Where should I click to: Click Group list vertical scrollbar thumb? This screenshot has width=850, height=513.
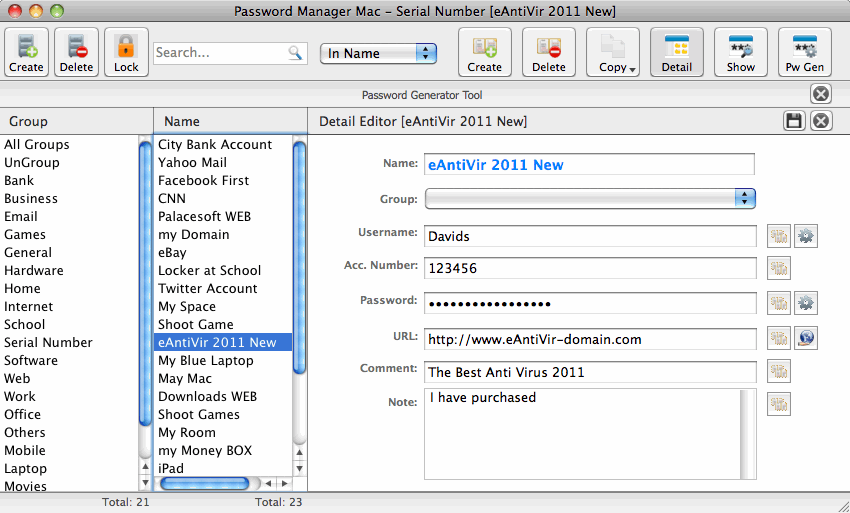click(145, 282)
